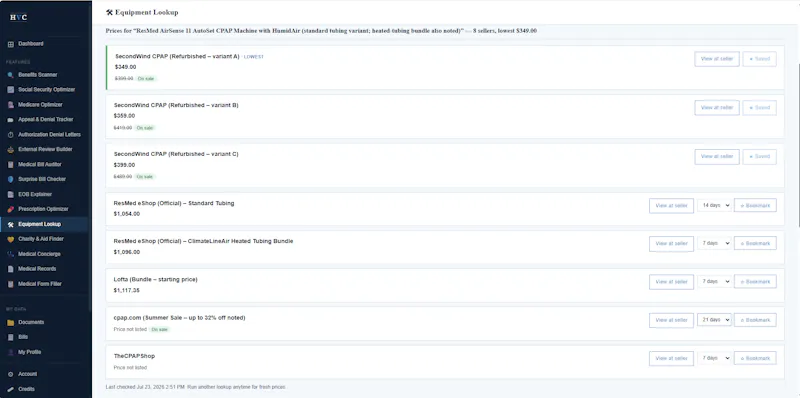Click the External Review Builder icon

point(11,150)
